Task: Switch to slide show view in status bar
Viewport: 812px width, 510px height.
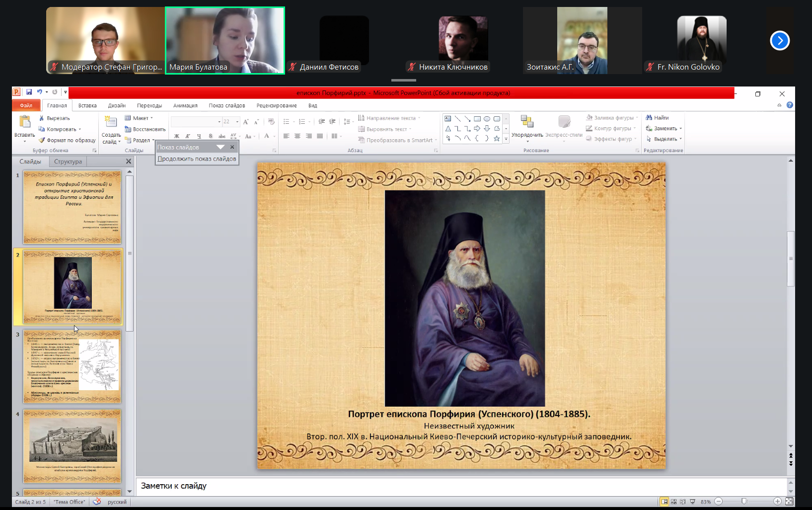Action: tap(692, 502)
